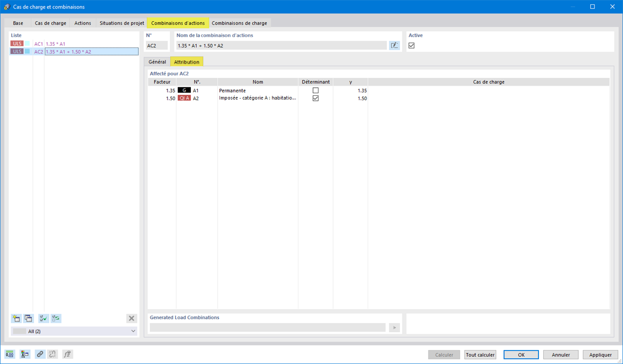
Task: Click the copy action combination icon
Action: pos(28,318)
